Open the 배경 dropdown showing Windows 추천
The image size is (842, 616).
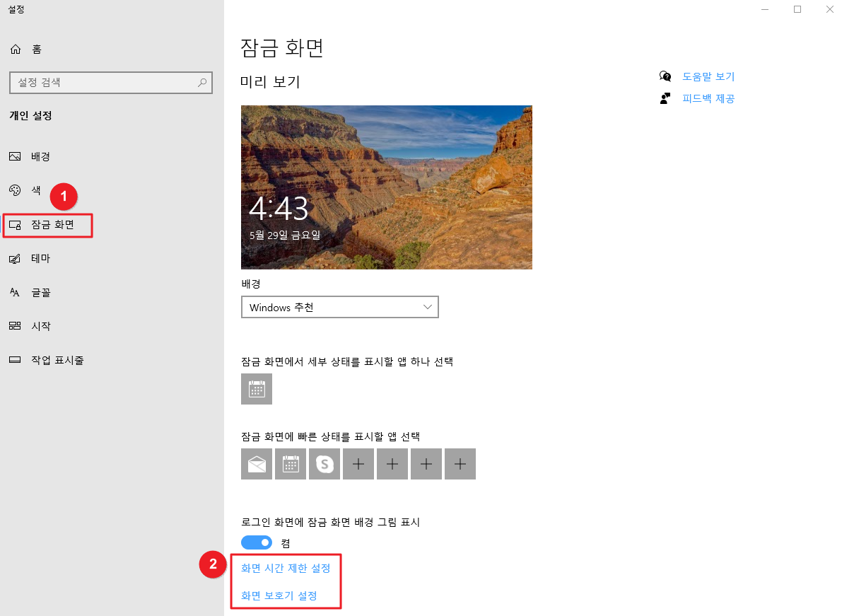[339, 306]
